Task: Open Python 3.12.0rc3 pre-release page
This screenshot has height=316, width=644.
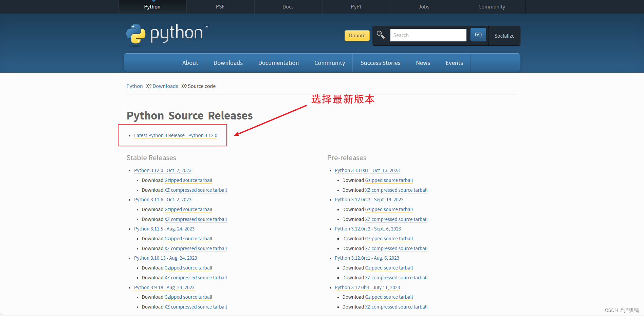Action: tap(369, 200)
